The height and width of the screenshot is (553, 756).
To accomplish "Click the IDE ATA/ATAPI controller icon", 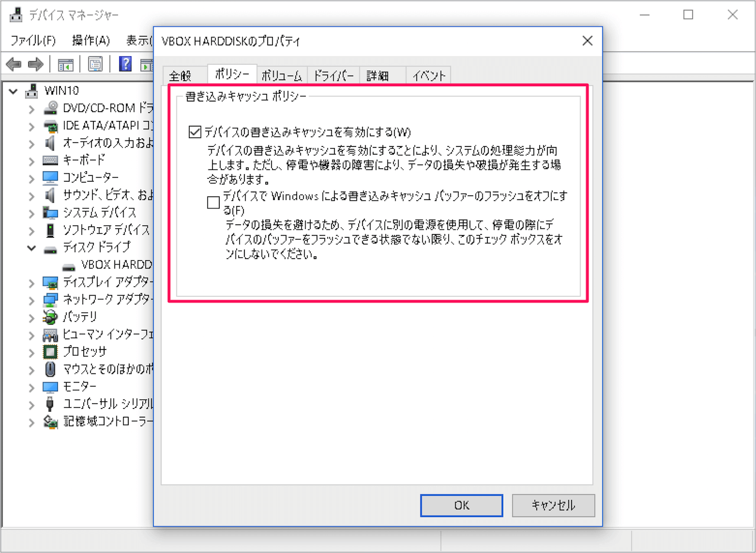I will pyautogui.click(x=51, y=126).
